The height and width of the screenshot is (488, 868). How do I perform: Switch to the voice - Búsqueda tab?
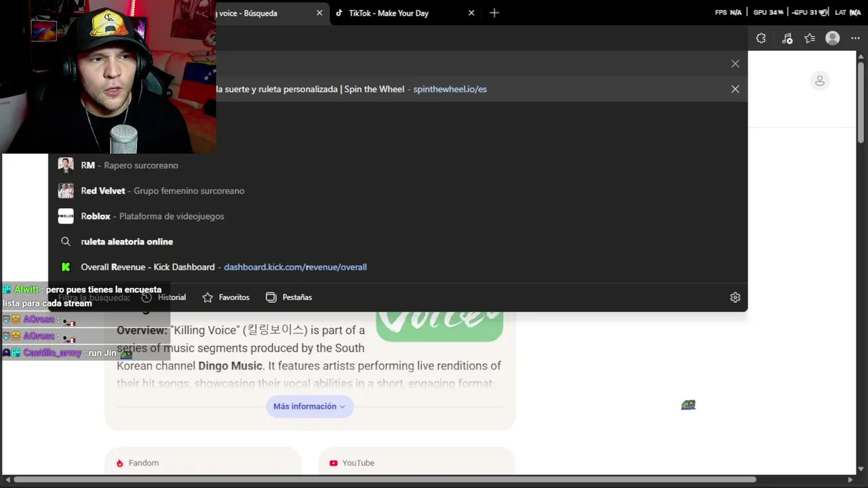point(271,13)
